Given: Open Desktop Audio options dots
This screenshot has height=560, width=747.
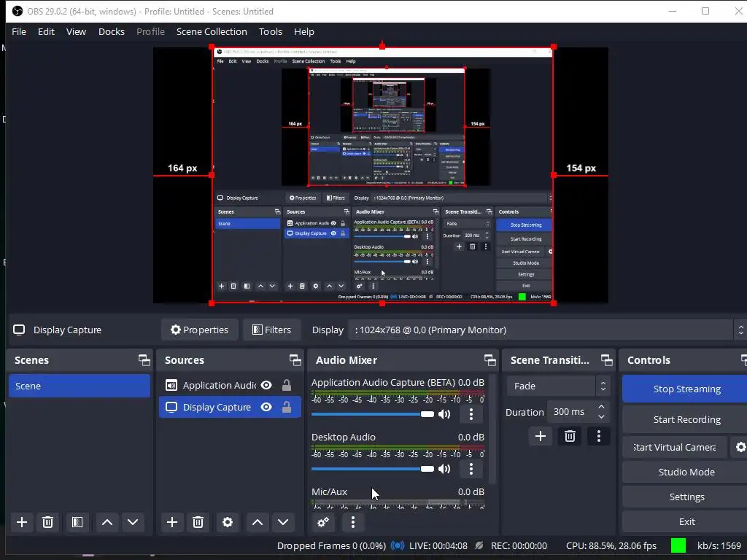Looking at the screenshot, I should pos(471,469).
